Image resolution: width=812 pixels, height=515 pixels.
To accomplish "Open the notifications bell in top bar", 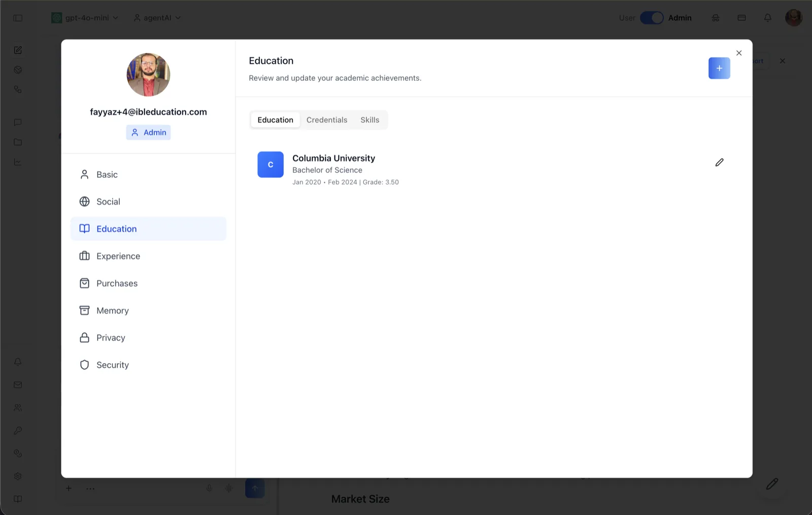I will click(767, 18).
